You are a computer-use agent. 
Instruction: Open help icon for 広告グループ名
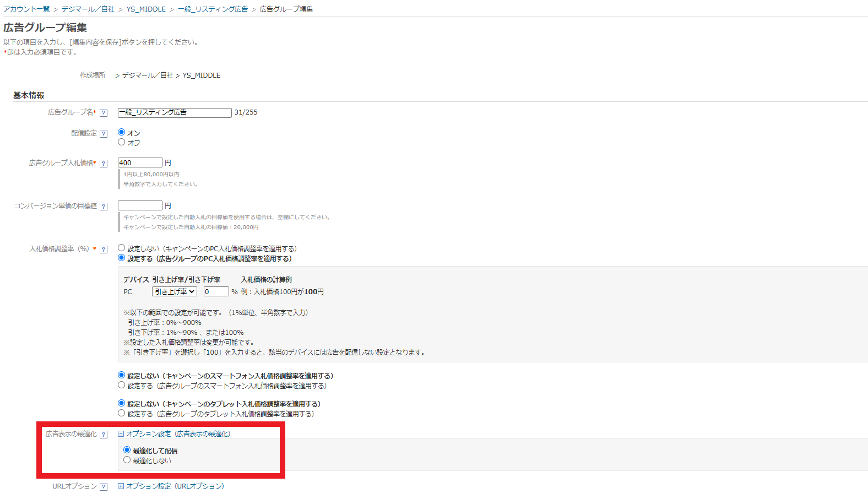pos(104,113)
